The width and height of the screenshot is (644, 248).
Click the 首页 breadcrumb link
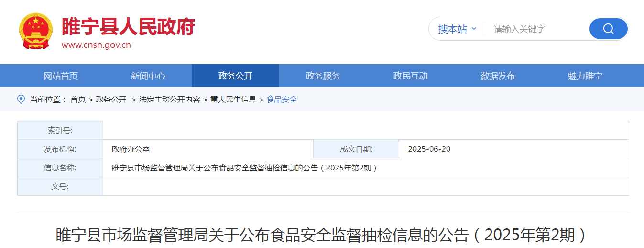point(78,100)
